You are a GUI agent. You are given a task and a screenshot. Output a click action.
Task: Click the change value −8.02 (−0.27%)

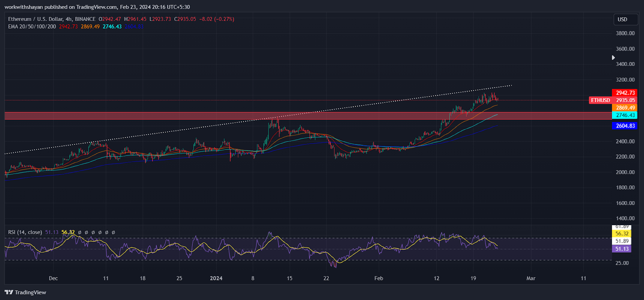pos(217,19)
